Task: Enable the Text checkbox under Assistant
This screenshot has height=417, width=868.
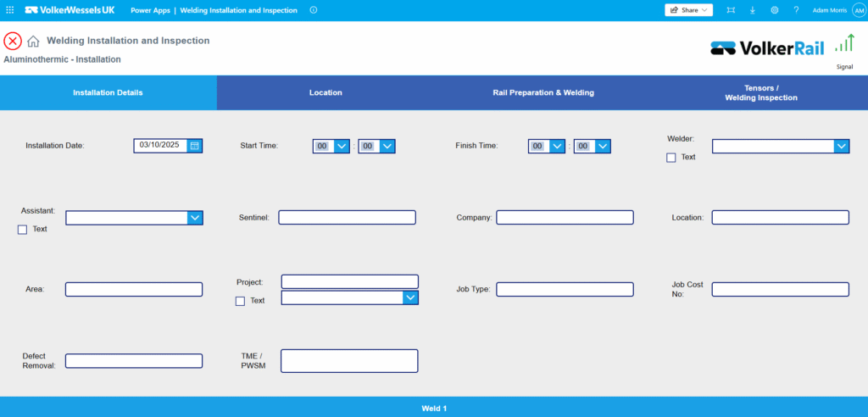Action: [x=23, y=230]
